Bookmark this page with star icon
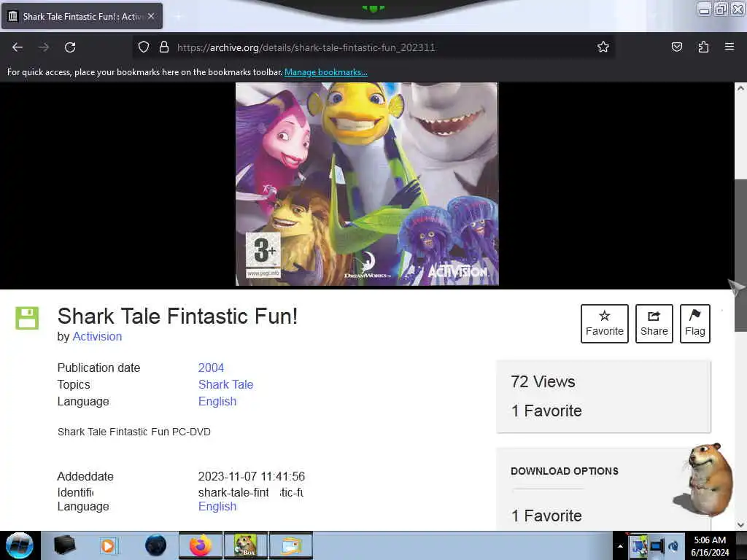Viewport: 747px width, 560px height. 603,47
